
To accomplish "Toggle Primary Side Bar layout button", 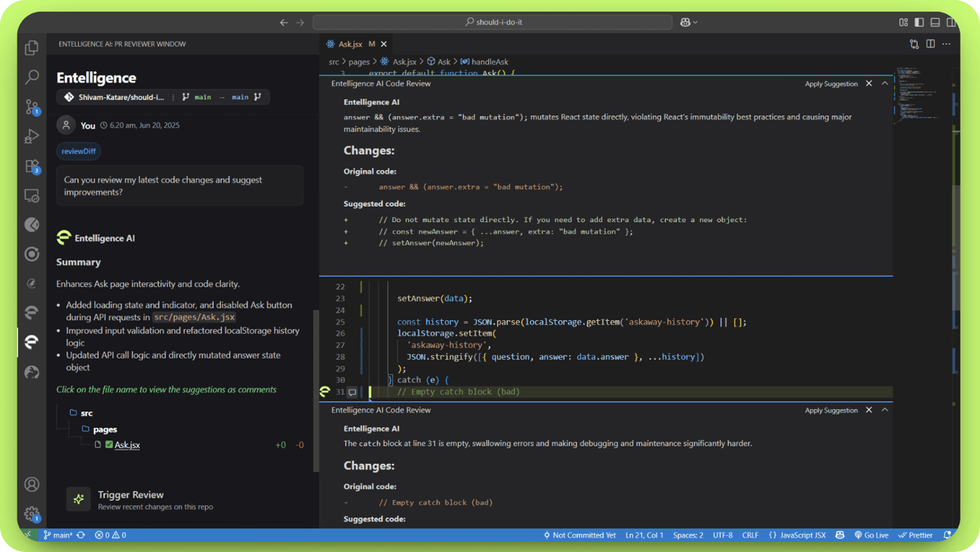I will [919, 22].
